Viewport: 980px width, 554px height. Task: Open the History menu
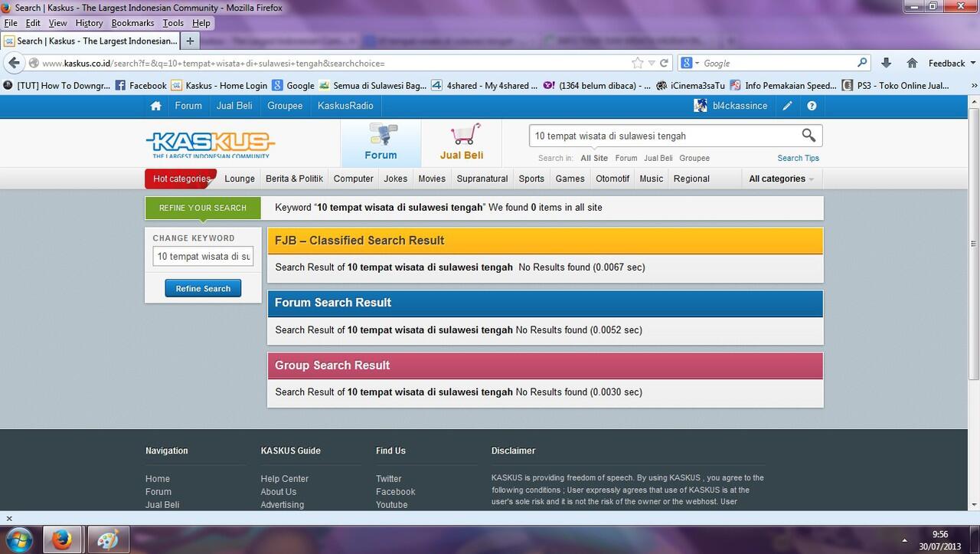[89, 23]
